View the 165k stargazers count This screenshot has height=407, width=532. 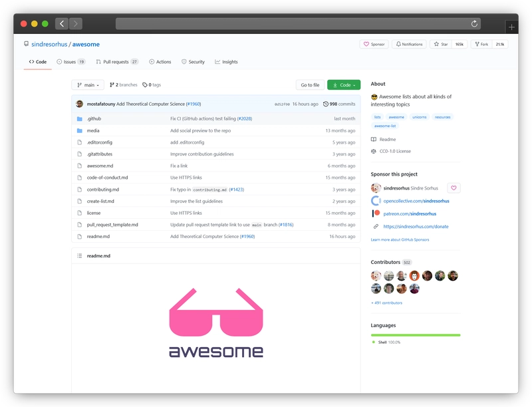[x=460, y=44]
